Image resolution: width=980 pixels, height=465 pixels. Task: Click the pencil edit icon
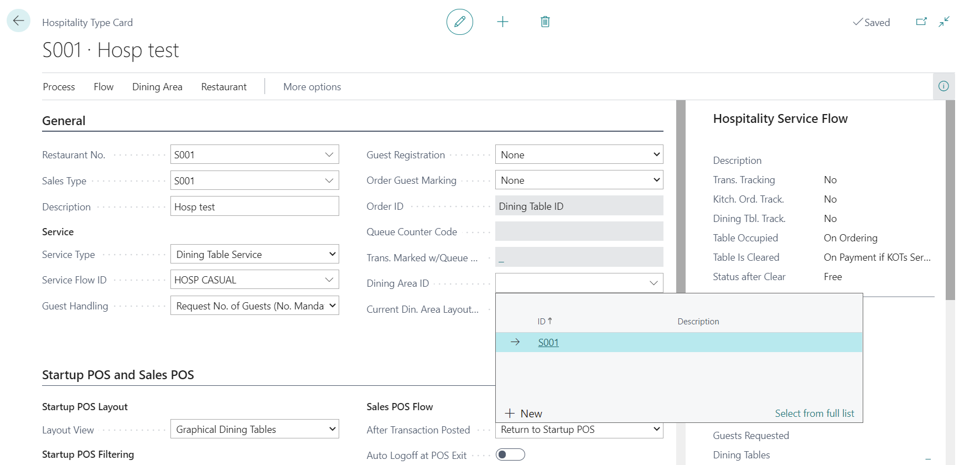(459, 22)
